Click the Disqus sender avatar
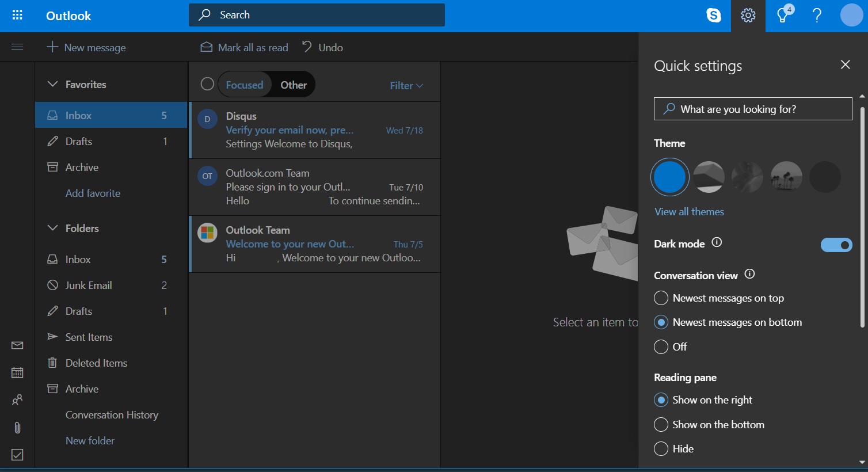868x472 pixels. point(207,119)
